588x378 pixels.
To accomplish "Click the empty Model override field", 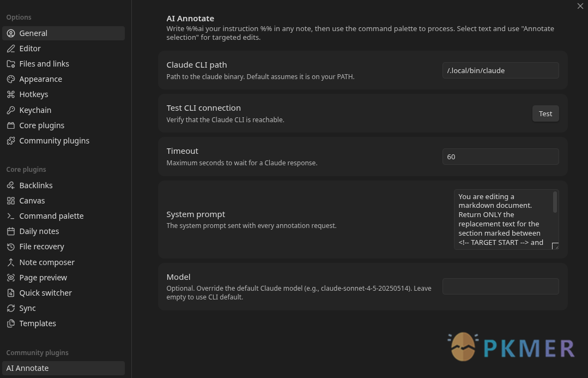I will 501,286.
